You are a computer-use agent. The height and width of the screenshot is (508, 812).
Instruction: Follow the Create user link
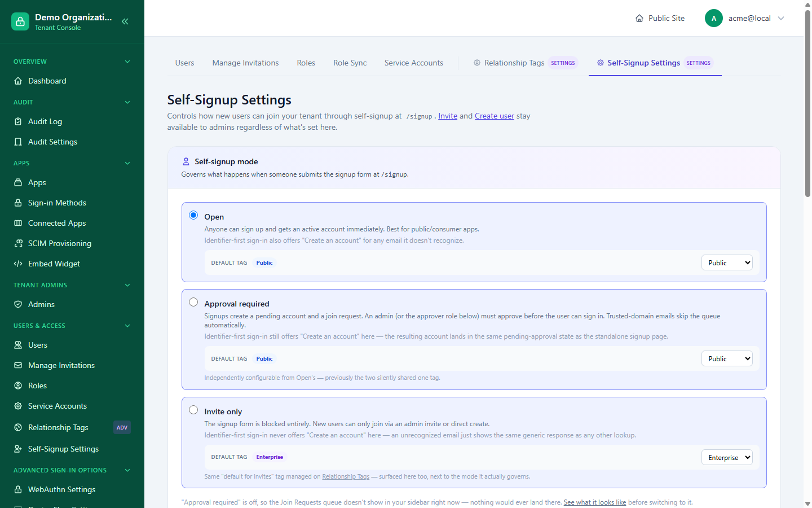[x=495, y=116]
